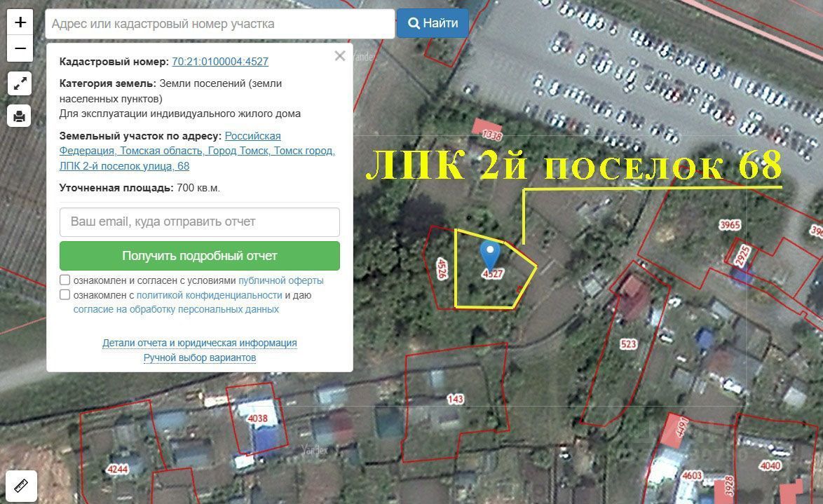The height and width of the screenshot is (504, 823).
Task: Zoom in the map with plus button
Action: click(x=20, y=22)
